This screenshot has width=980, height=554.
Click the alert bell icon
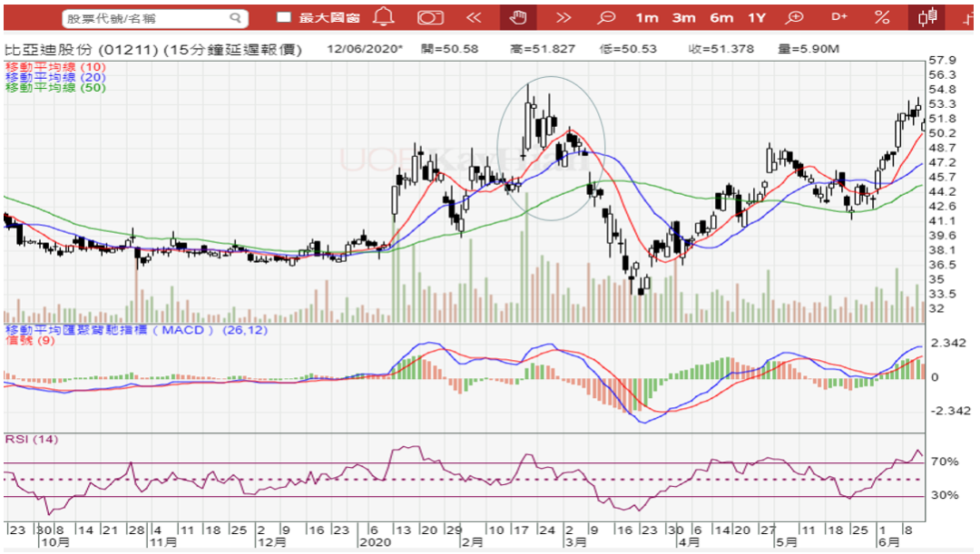tap(384, 17)
